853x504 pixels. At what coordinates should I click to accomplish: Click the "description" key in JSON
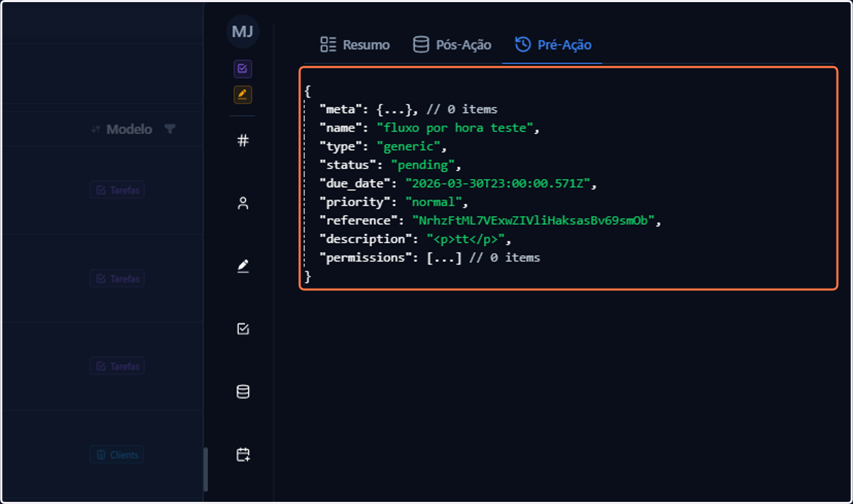click(365, 239)
